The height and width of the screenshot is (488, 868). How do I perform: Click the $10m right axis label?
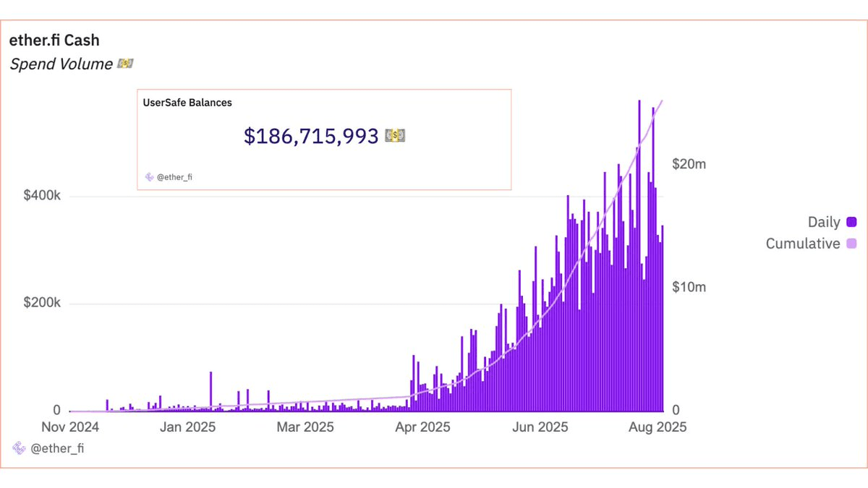(x=689, y=287)
